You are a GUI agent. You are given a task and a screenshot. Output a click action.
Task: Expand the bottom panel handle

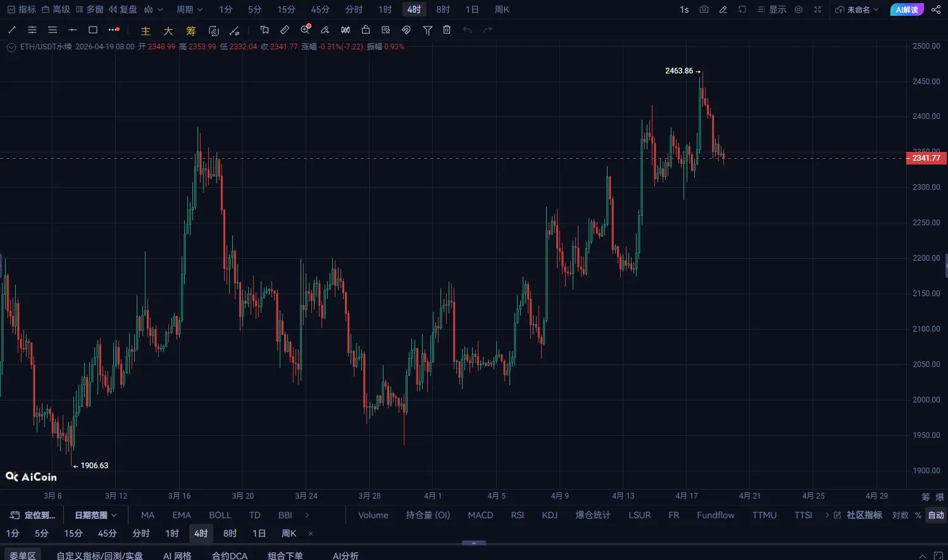[474, 543]
